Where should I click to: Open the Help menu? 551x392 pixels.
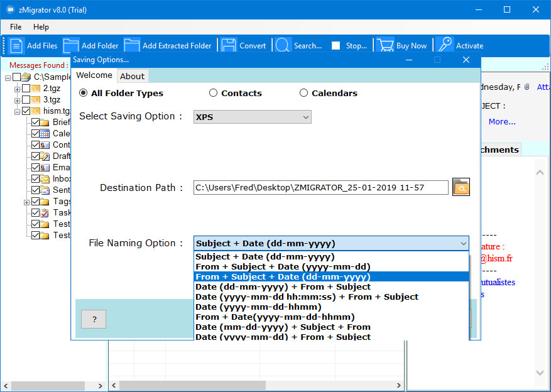[x=41, y=26]
